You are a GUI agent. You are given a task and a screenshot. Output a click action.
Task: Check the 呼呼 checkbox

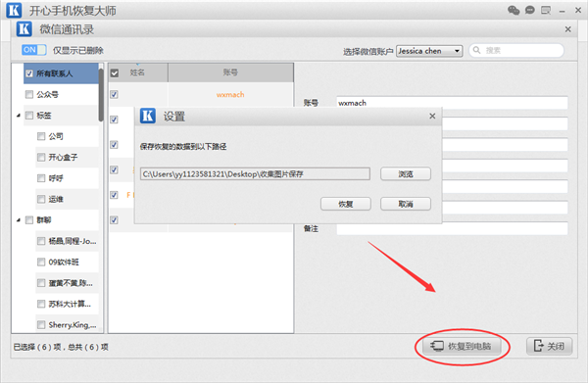41,178
